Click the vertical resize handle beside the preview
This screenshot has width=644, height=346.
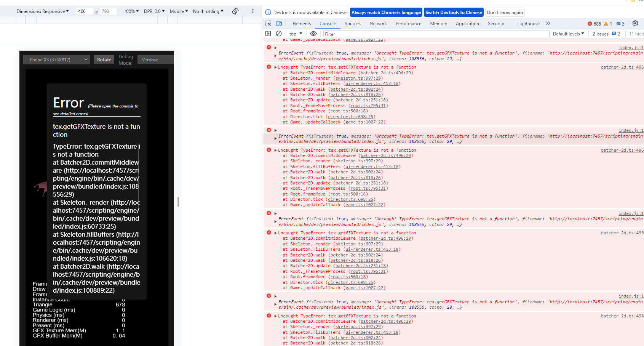point(178,202)
